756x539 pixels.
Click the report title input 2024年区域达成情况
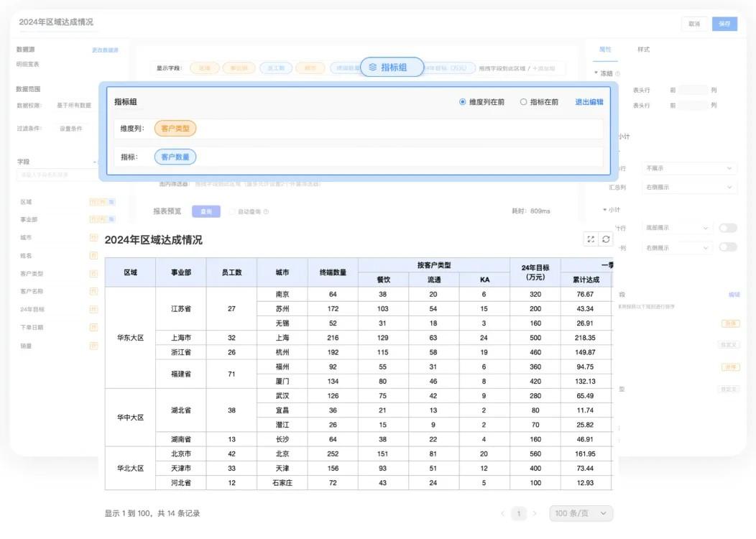pos(57,22)
